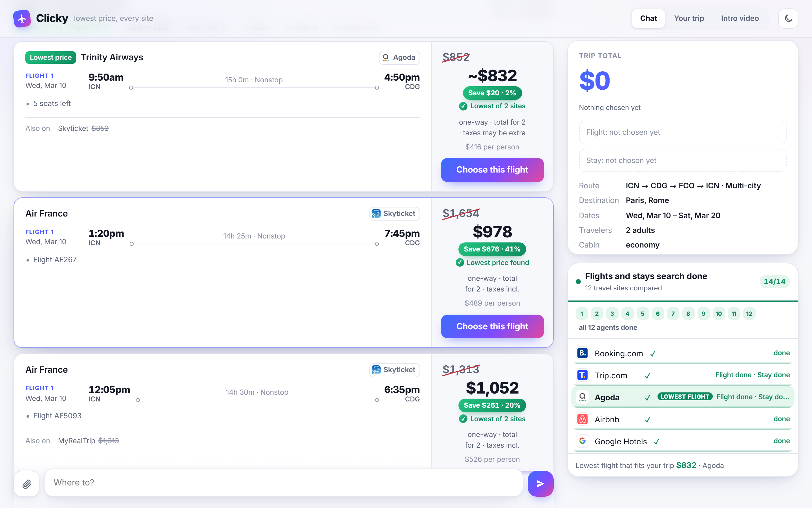Image resolution: width=812 pixels, height=508 pixels.
Task: Click the Trip.com checkmark icon
Action: pos(647,376)
